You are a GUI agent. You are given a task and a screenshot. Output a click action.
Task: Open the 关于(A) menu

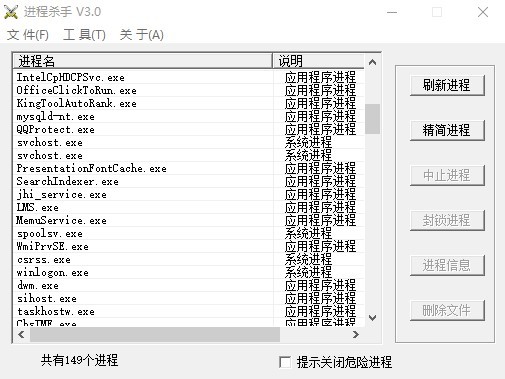[142, 35]
